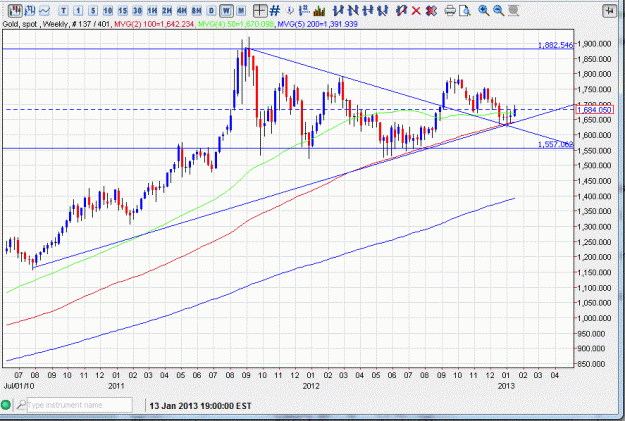This screenshot has width=625, height=421.
Task: Zoom out of the chart
Action: click(x=499, y=11)
